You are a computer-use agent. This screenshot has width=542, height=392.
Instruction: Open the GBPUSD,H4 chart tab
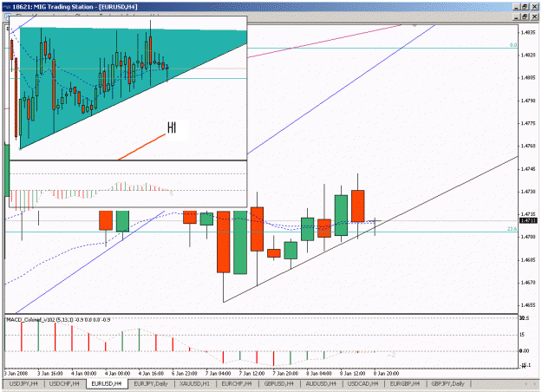(278, 383)
